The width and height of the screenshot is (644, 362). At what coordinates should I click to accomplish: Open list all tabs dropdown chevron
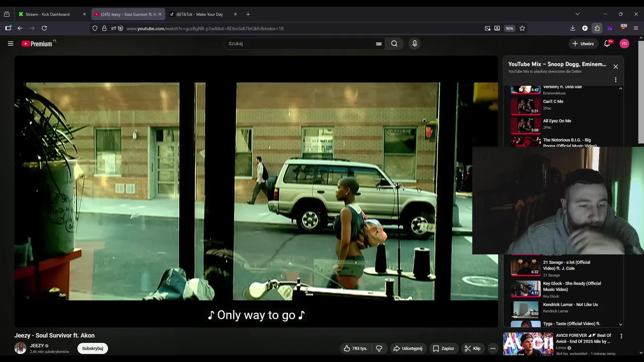coord(578,14)
